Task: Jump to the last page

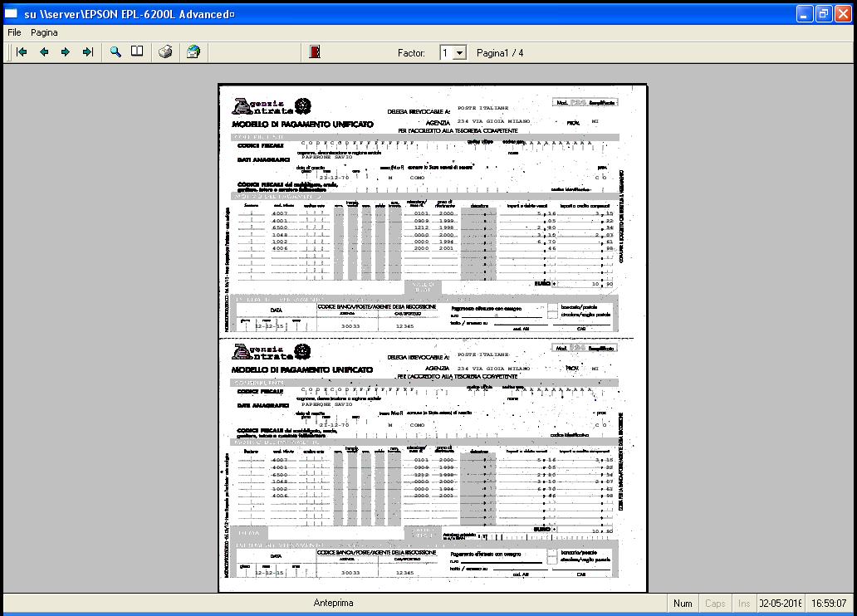Action: tap(87, 52)
